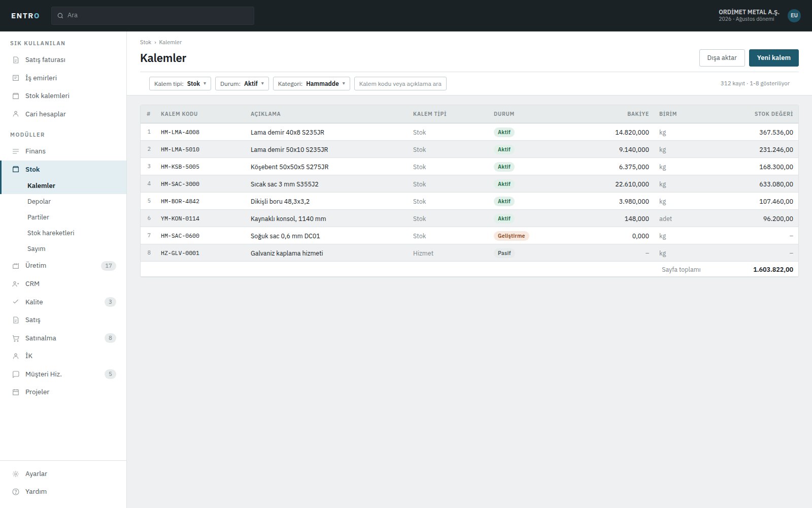This screenshot has width=812, height=508.
Task: Open the Kalem tipi filter dropdown
Action: (x=180, y=84)
